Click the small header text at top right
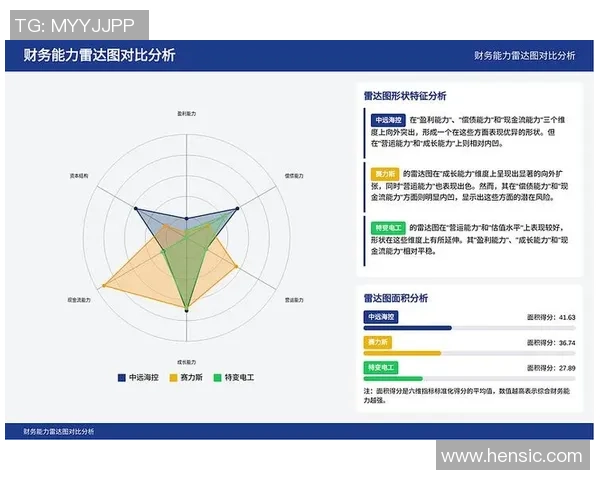This screenshot has height=480, width=600. (x=525, y=56)
